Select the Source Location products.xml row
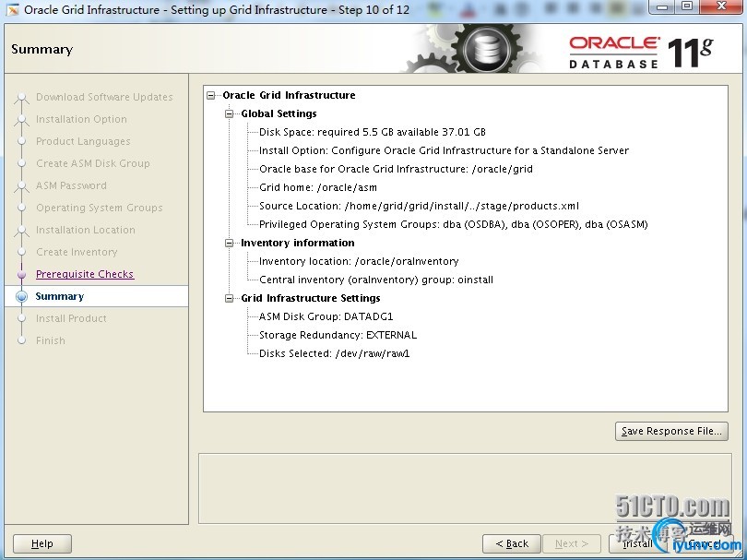 tap(420, 206)
